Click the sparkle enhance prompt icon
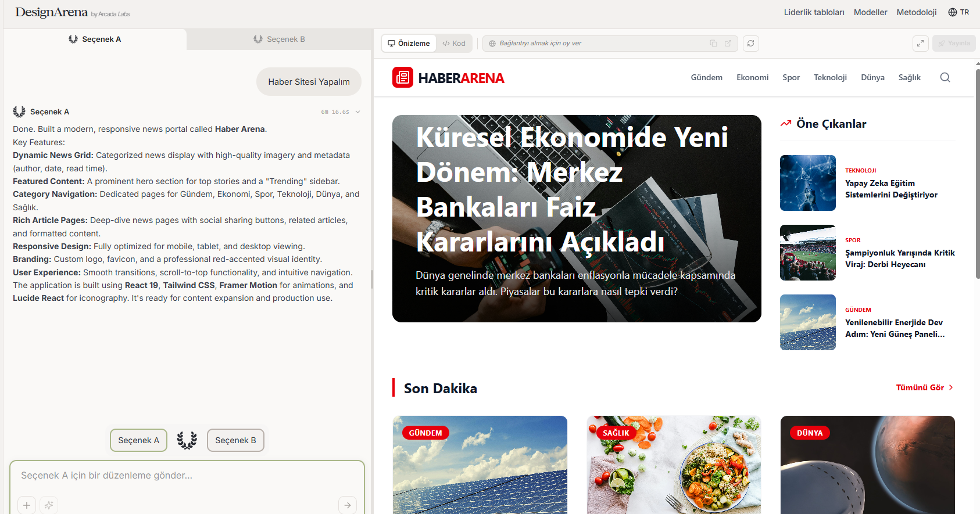 [x=49, y=505]
